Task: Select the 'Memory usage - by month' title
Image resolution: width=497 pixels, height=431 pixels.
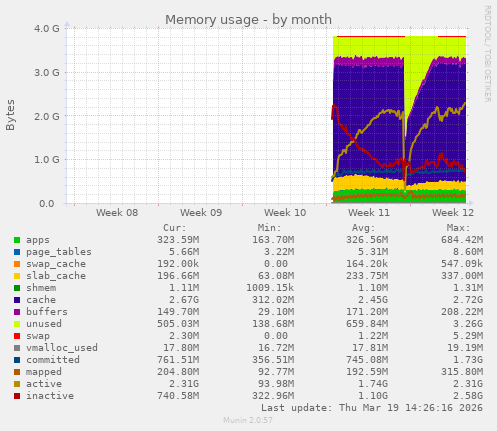Action: point(248,20)
